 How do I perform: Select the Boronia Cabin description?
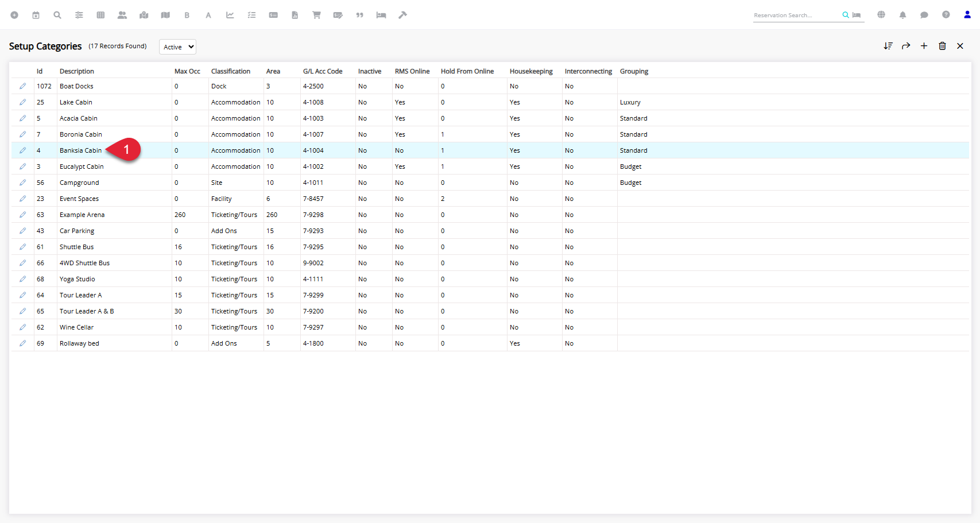(x=81, y=134)
